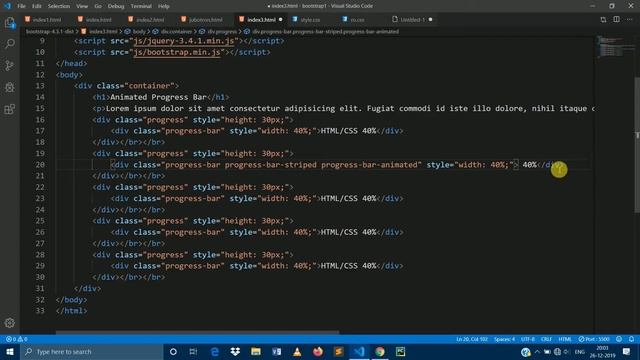Open Firefox from taskbar
Image resolution: width=640 pixels, height=360 pixels.
click(x=318, y=352)
